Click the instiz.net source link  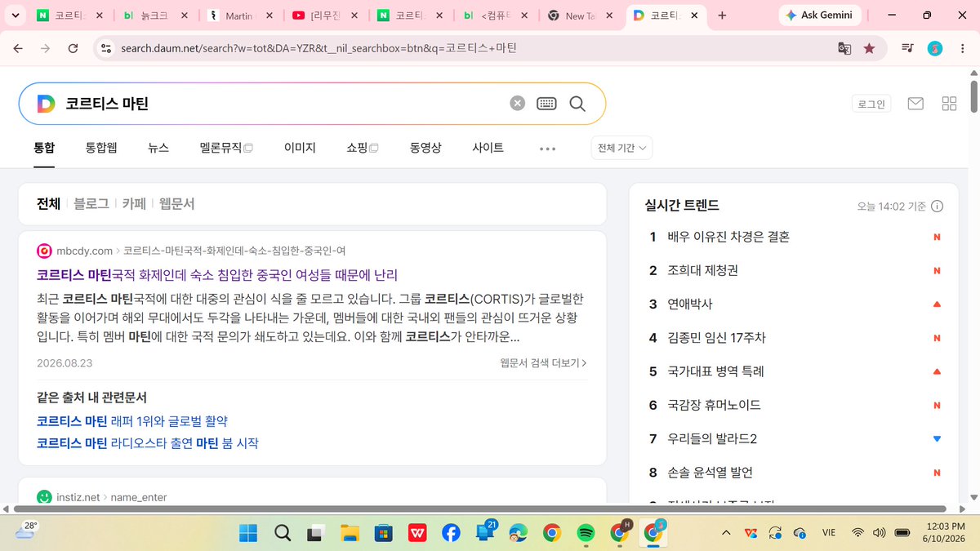[78, 497]
